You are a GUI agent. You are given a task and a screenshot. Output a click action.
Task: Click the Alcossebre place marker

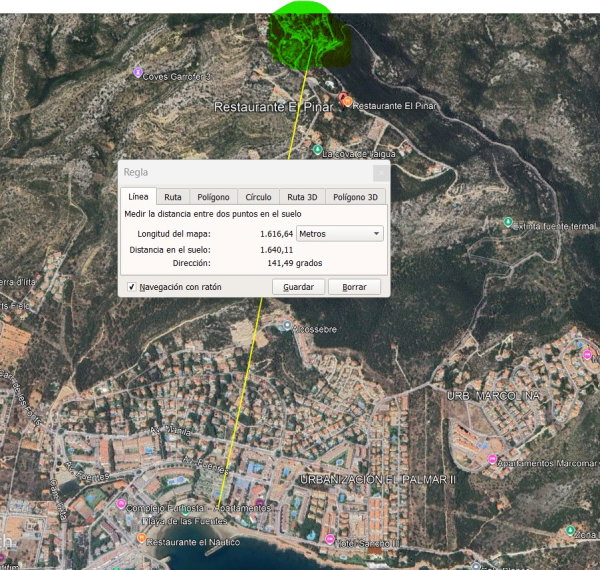pos(287,325)
